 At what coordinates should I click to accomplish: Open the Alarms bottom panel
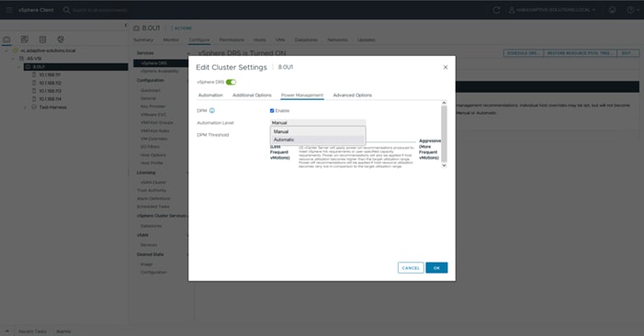click(63, 331)
